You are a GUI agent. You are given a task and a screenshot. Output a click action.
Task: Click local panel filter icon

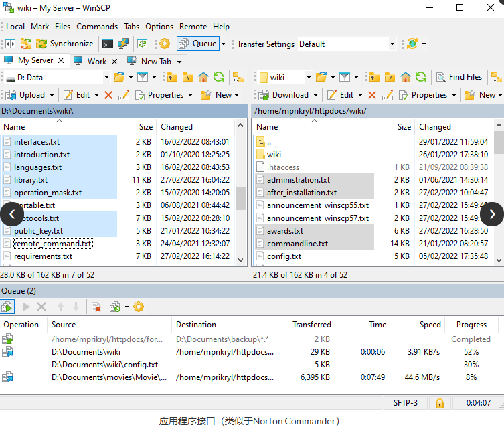pyautogui.click(x=143, y=78)
